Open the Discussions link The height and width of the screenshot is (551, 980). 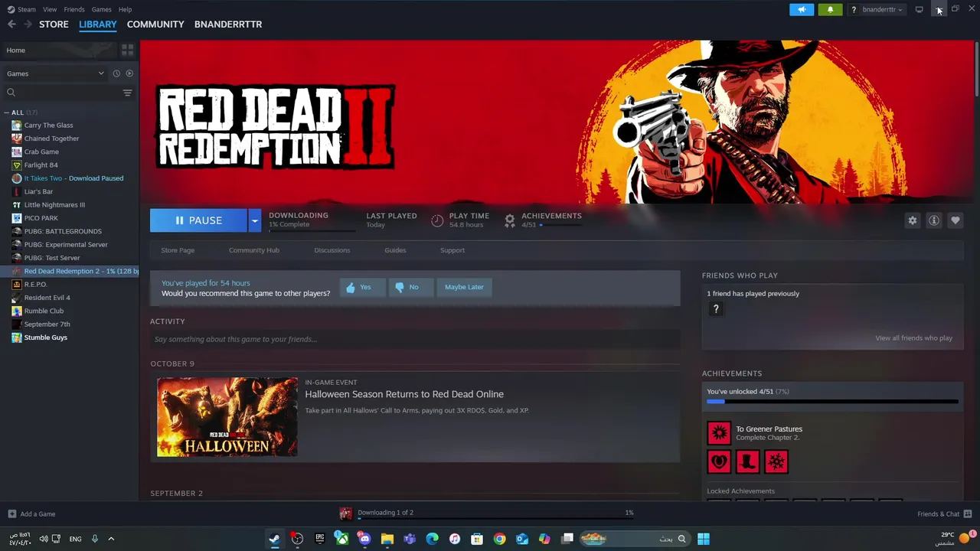[332, 250]
